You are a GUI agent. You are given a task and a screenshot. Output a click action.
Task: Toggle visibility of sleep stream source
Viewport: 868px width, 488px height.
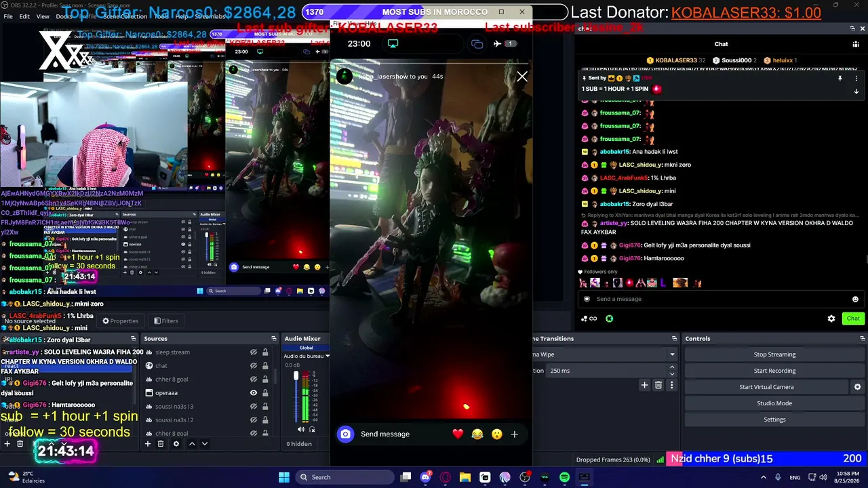click(254, 352)
